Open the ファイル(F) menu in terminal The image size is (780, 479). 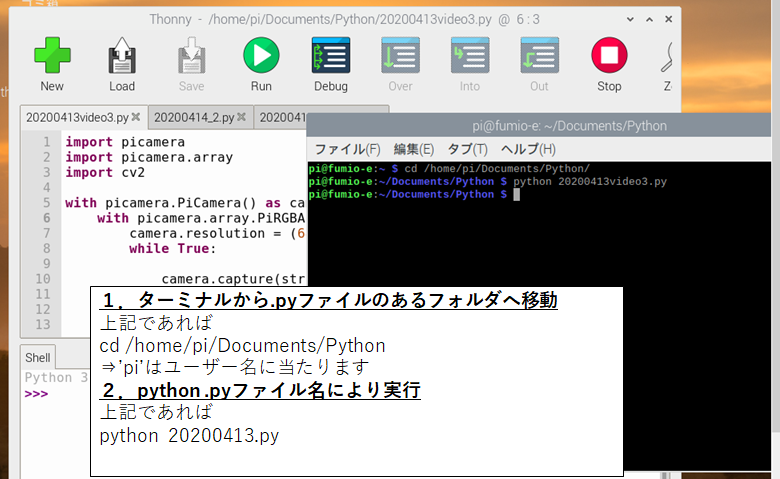(x=347, y=149)
